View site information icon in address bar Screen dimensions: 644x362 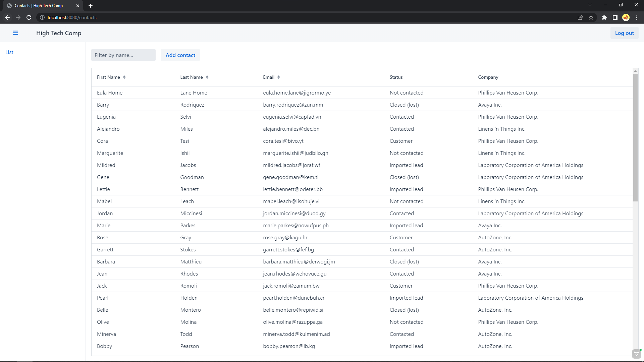click(x=42, y=17)
